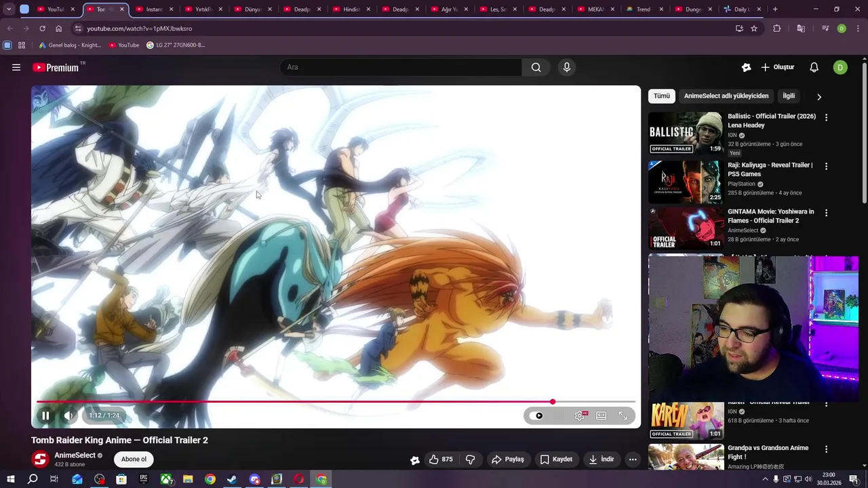Open the Premium perks icon beside like button
Screen dimensions: 868x488
(415, 460)
